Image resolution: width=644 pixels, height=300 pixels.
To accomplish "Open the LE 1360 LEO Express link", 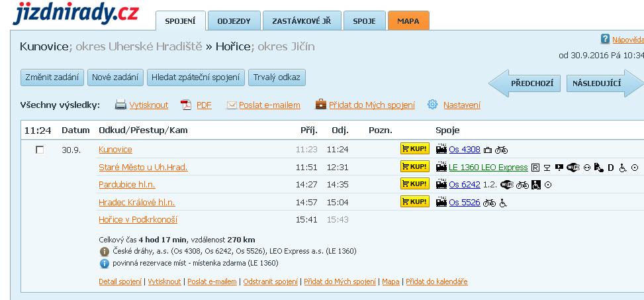I will click(x=488, y=168).
